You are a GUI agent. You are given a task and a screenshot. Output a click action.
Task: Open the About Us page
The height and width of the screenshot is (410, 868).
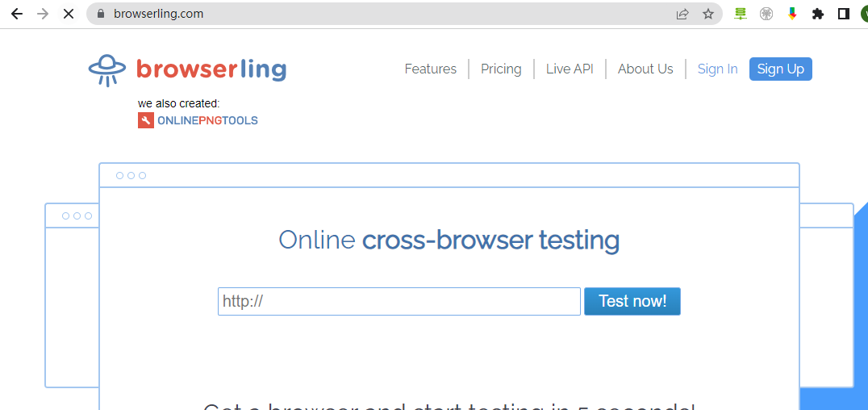click(x=645, y=69)
